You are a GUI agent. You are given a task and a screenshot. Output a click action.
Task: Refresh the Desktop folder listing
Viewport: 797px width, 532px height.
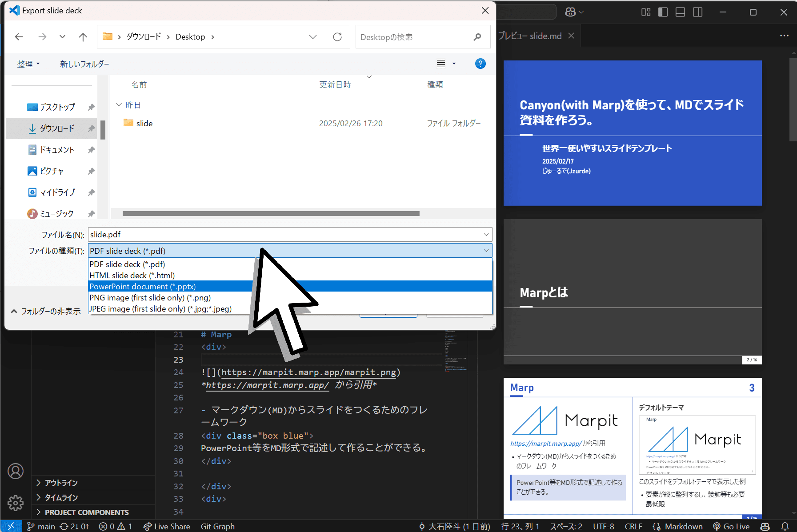[x=337, y=37]
